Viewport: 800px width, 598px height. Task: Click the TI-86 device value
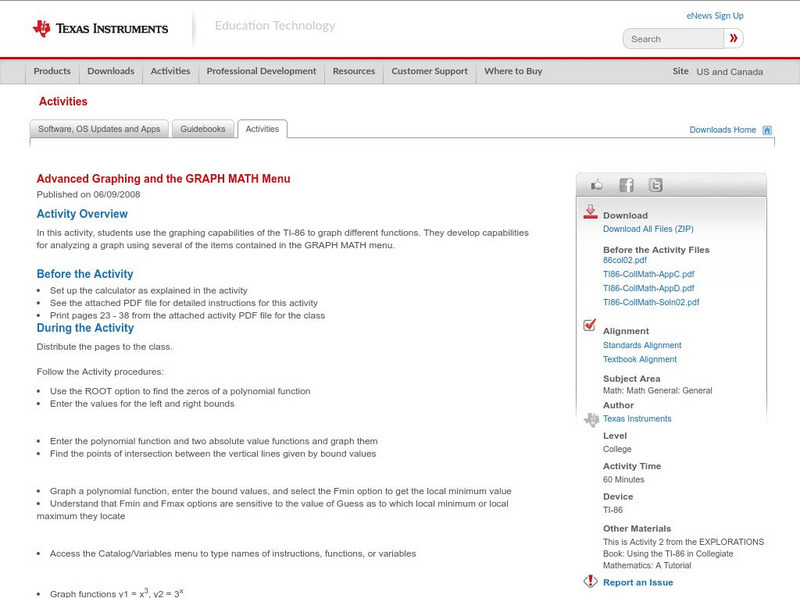613,510
